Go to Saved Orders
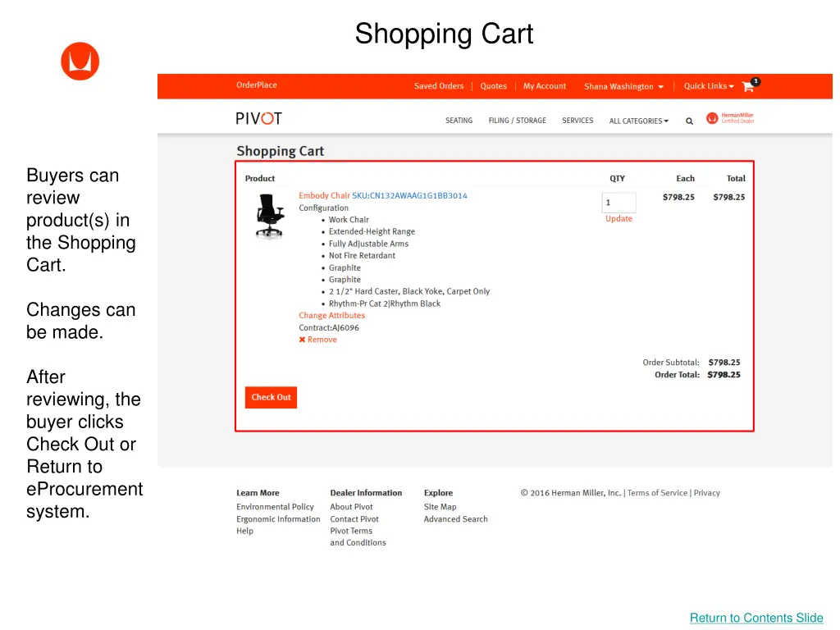 [439, 85]
